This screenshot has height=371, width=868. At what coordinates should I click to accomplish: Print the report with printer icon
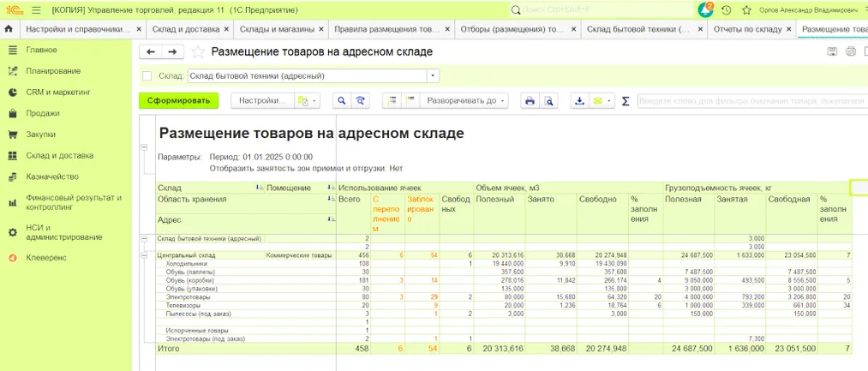(530, 101)
